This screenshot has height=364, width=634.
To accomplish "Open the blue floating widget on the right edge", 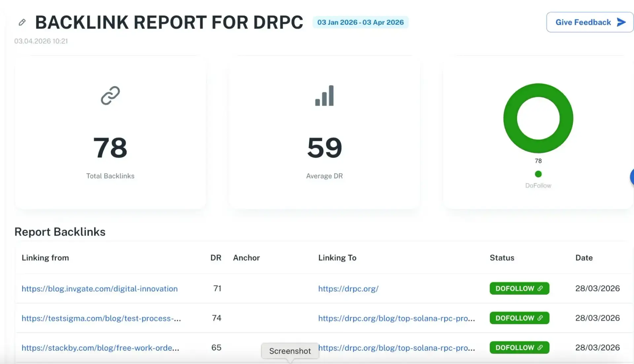I will point(631,177).
